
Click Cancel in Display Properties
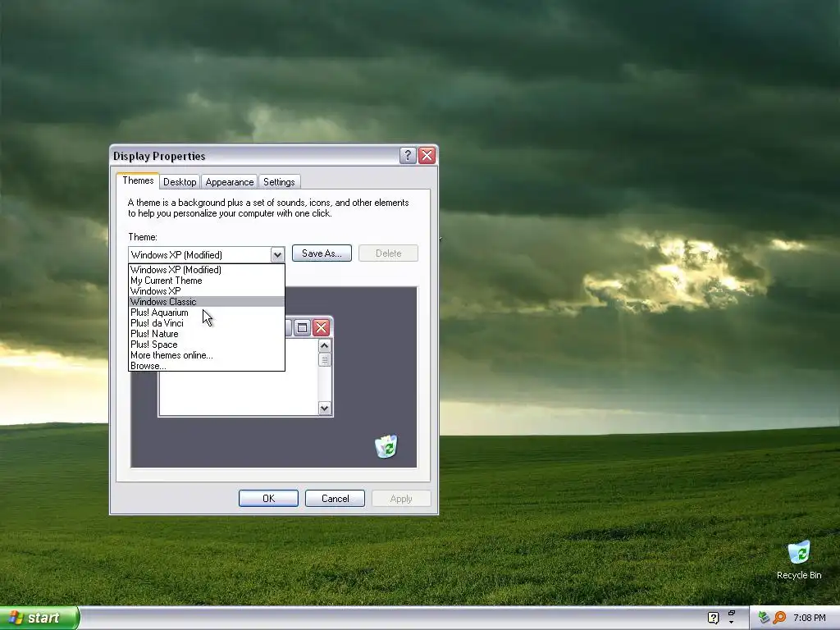335,498
